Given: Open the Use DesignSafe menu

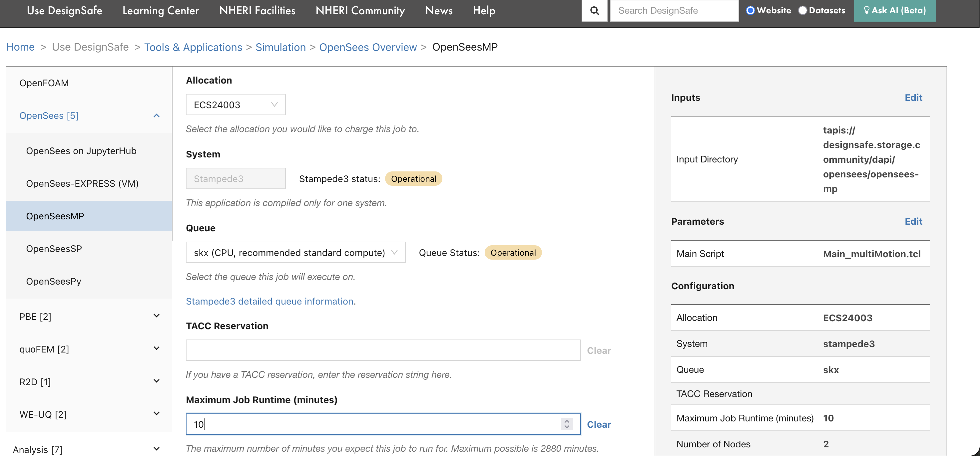Looking at the screenshot, I should pos(65,11).
